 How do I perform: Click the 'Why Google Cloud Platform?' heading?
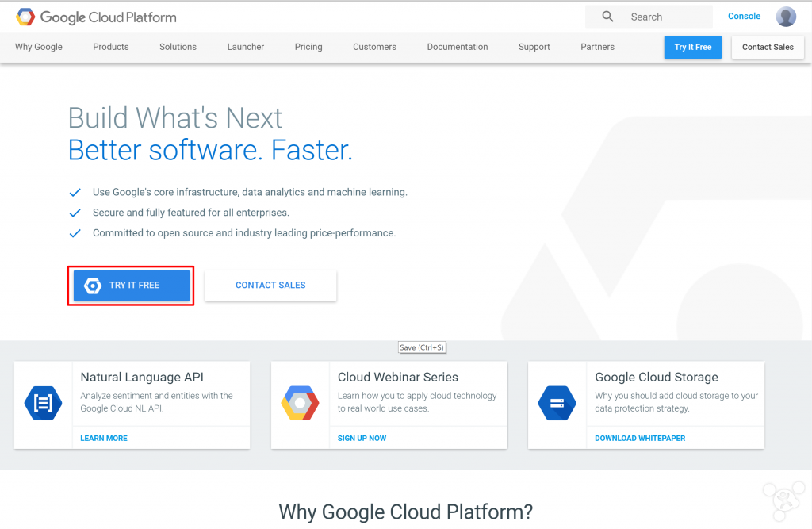405,512
